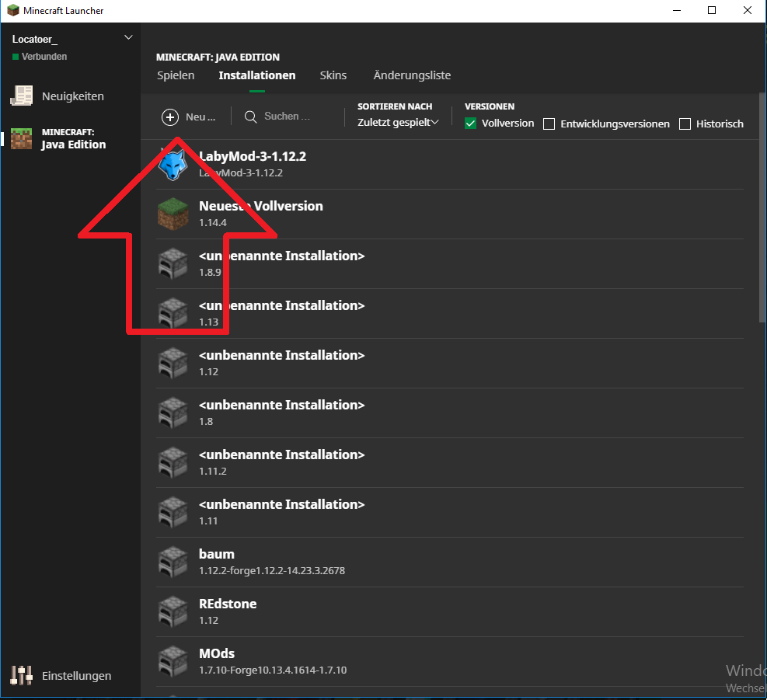Select the Installationen tab
Image resolution: width=767 pixels, height=700 pixels.
point(256,75)
